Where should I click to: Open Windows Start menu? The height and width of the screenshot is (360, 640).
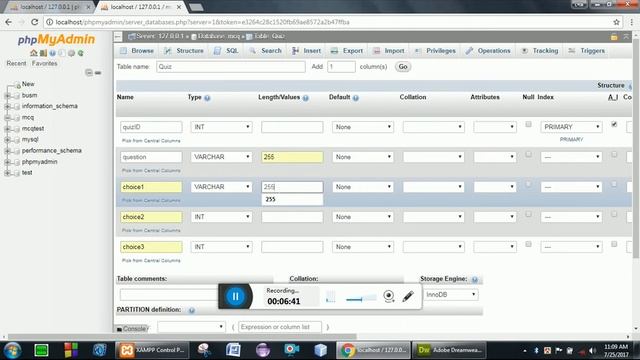(x=13, y=350)
